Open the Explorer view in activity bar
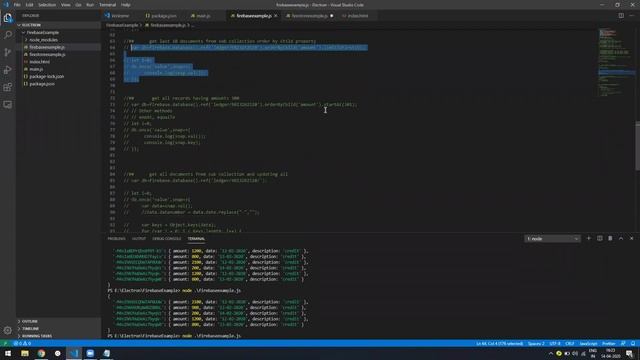The height and width of the screenshot is (360, 640). 8,18
